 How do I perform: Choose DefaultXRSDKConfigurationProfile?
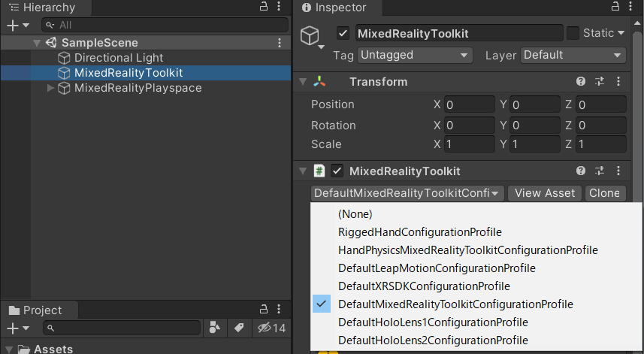(477, 286)
